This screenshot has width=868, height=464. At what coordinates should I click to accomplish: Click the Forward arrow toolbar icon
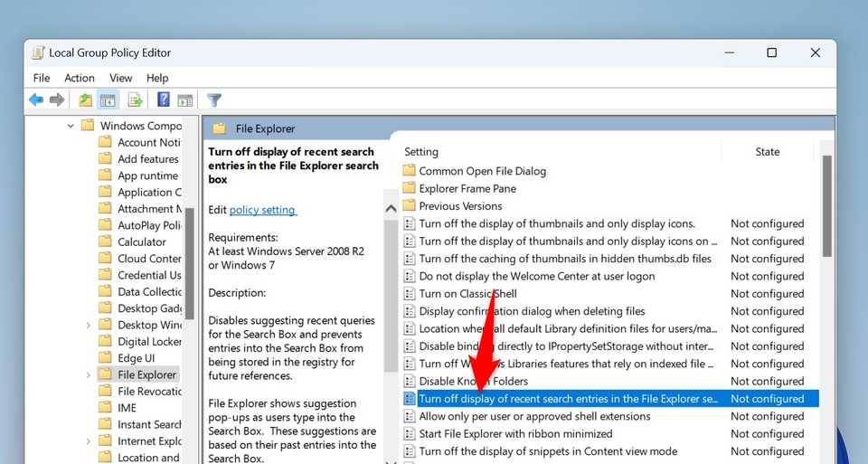coord(57,99)
